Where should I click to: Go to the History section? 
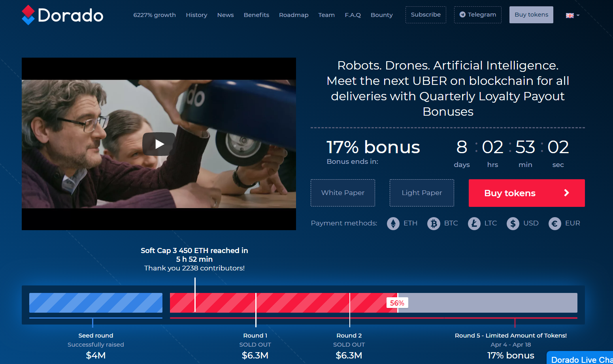[196, 15]
